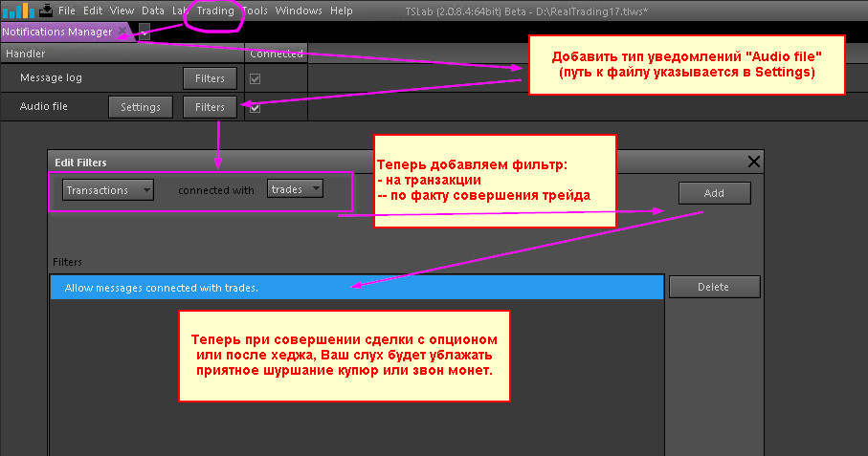Select the Message log handler row text
This screenshot has width=868, height=456.
[51, 78]
